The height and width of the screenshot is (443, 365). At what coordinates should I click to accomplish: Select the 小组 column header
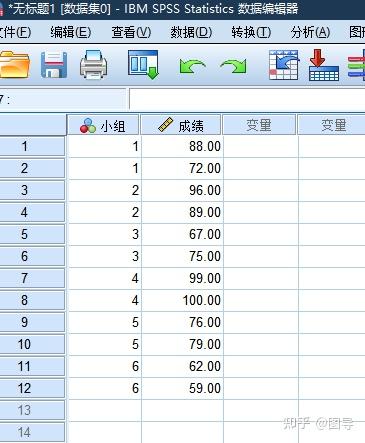[x=103, y=125]
